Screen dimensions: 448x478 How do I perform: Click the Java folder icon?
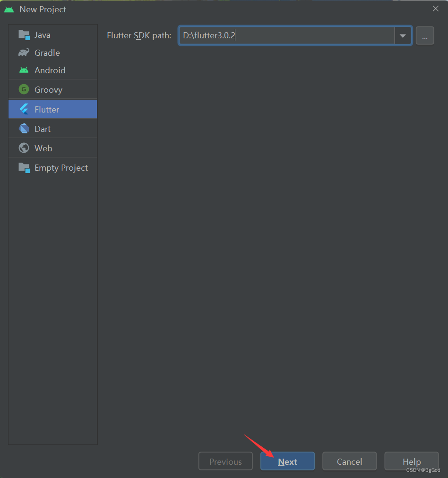pos(24,35)
